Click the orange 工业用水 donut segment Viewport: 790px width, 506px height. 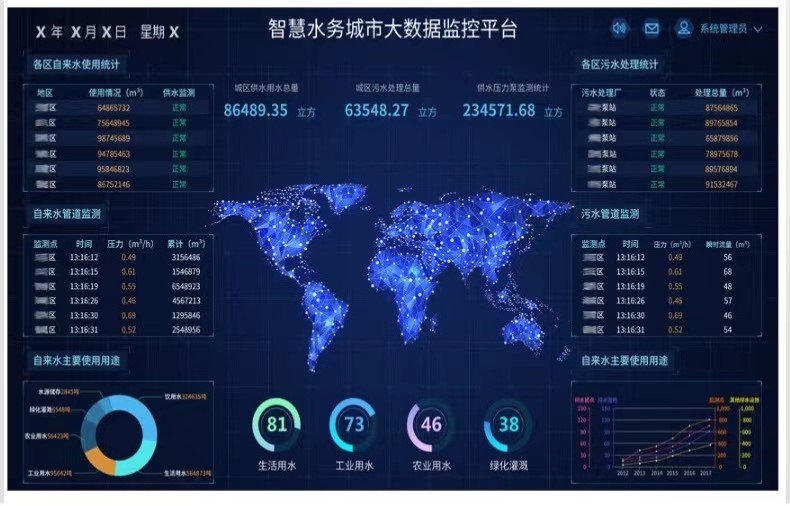click(100, 460)
